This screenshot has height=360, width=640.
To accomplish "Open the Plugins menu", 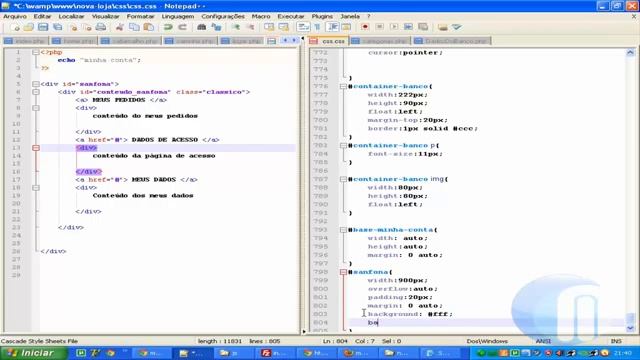I will coord(322,16).
